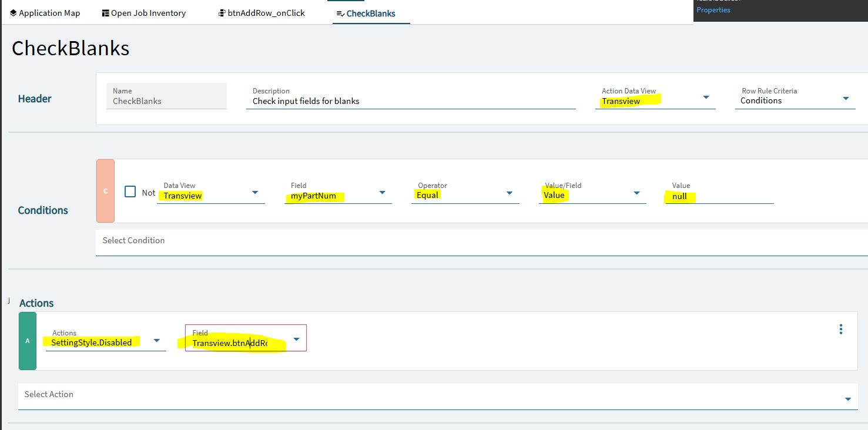Expand the Value/Field dropdown
868x430 pixels.
coord(636,192)
